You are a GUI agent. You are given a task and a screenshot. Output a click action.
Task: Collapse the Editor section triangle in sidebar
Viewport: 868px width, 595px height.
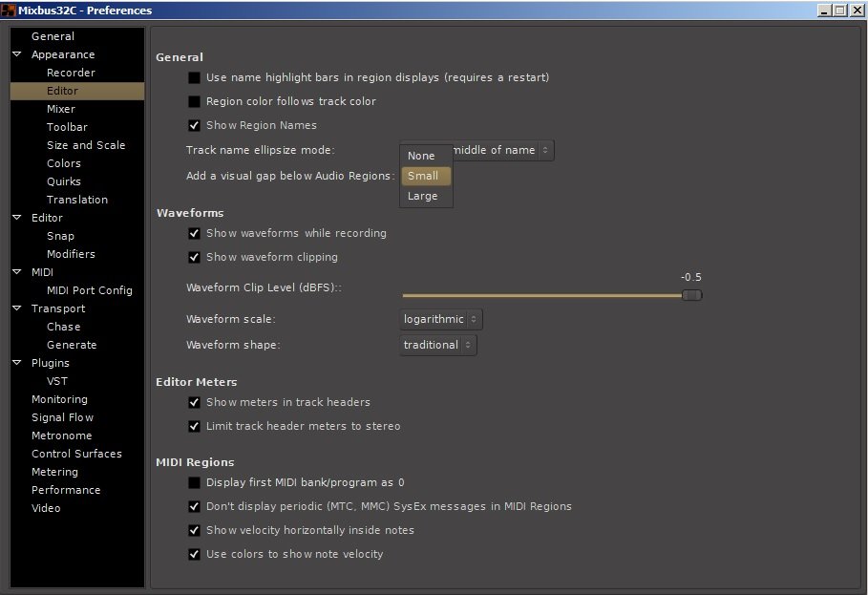click(17, 218)
